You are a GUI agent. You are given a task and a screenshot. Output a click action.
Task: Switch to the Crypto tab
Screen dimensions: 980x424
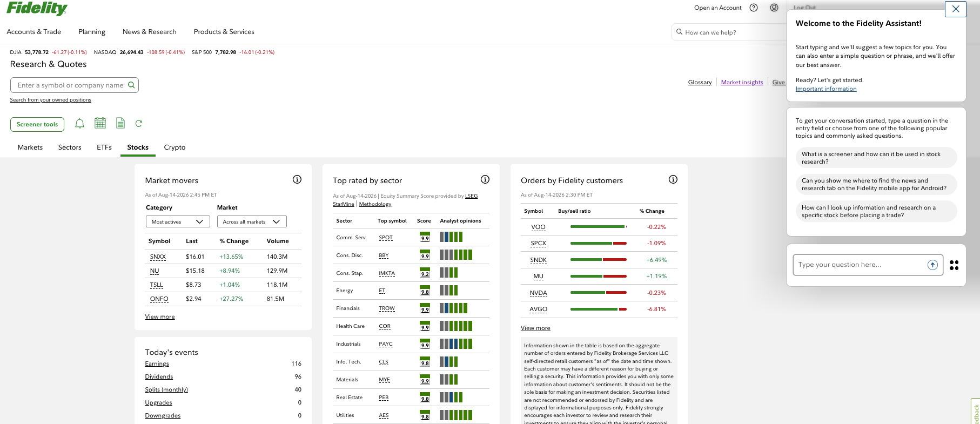[174, 147]
